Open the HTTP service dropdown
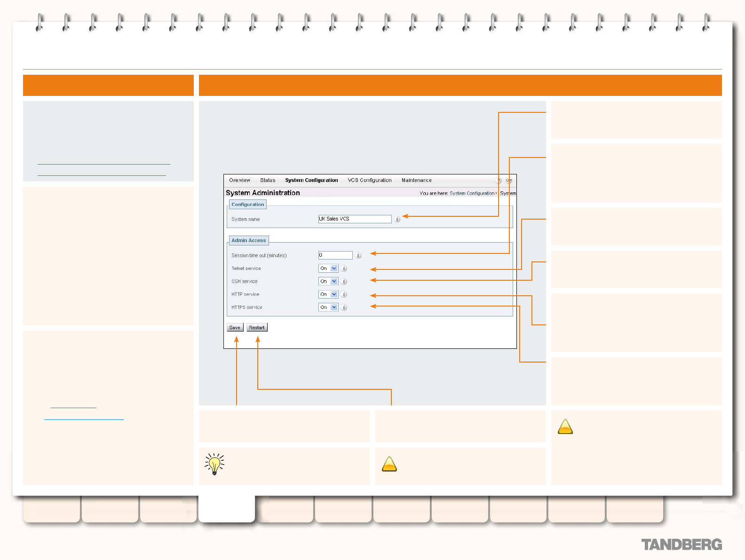 (x=328, y=294)
